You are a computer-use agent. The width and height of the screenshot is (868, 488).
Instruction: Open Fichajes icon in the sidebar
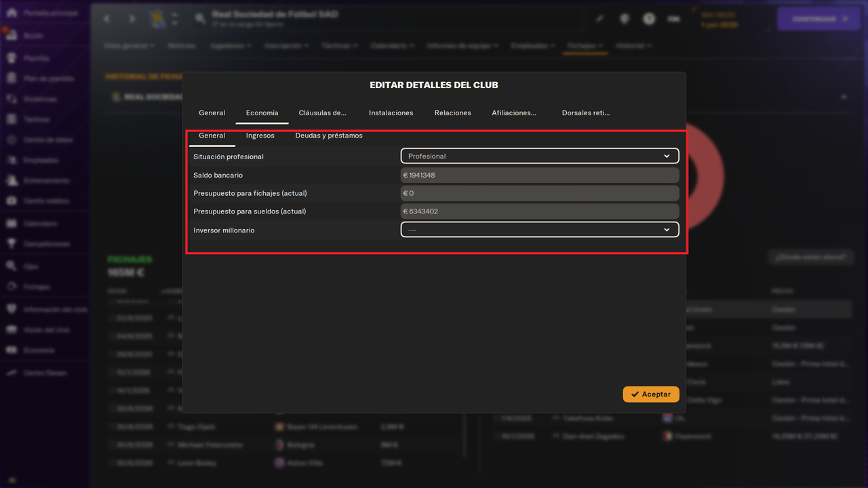(x=12, y=287)
